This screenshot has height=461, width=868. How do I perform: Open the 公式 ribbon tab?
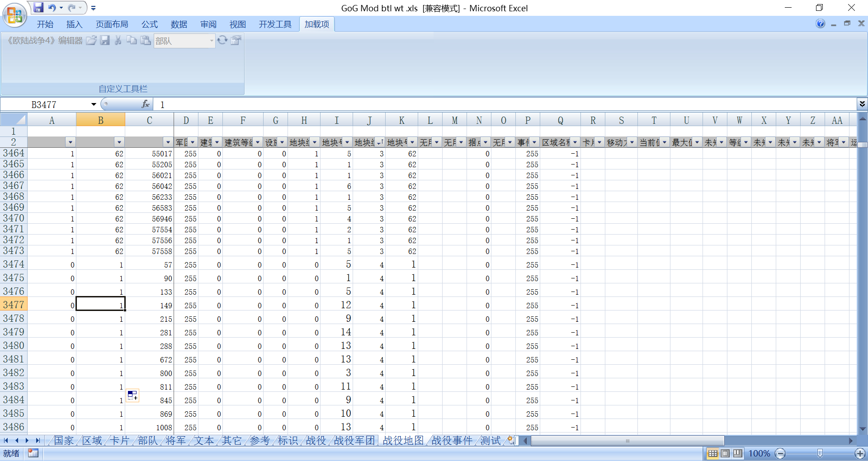coord(149,24)
